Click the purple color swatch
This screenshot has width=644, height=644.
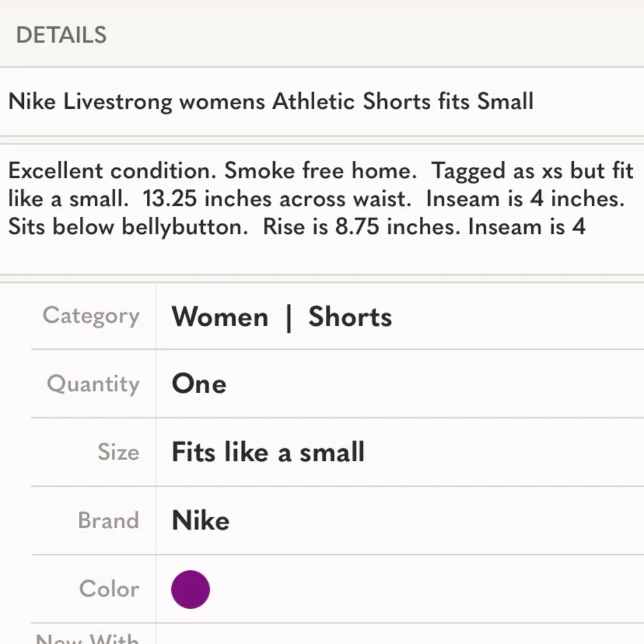189,588
